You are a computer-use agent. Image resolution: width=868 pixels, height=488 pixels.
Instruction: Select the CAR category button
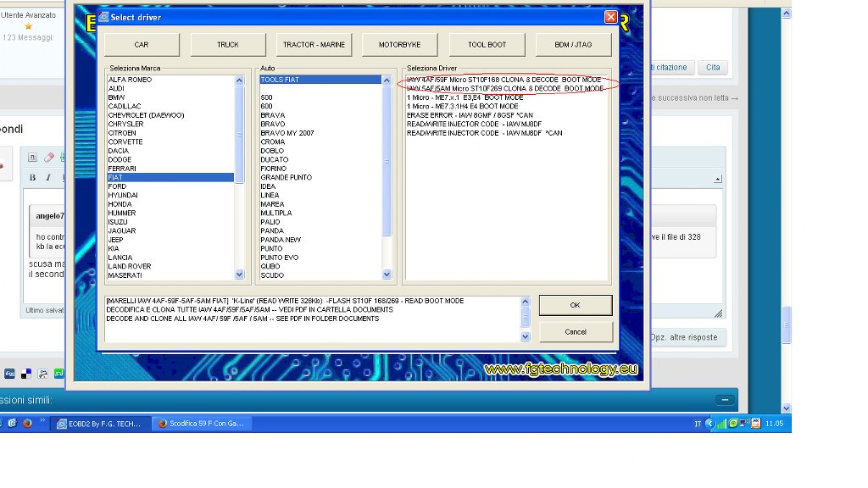point(142,45)
